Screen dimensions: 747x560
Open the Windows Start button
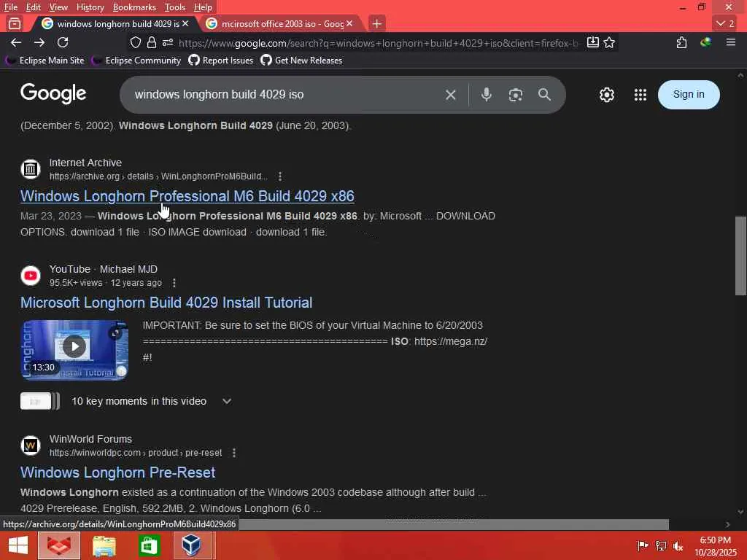pos(18,545)
